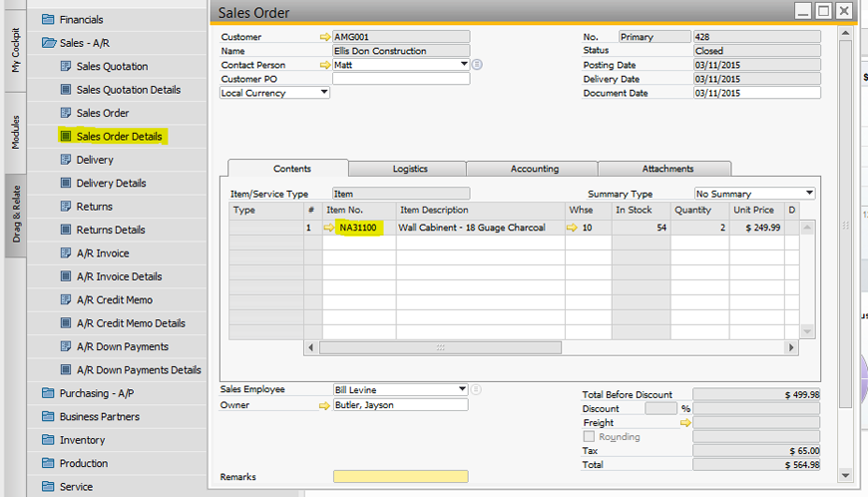The width and height of the screenshot is (868, 497).
Task: Click the Delivery document icon
Action: (x=65, y=160)
